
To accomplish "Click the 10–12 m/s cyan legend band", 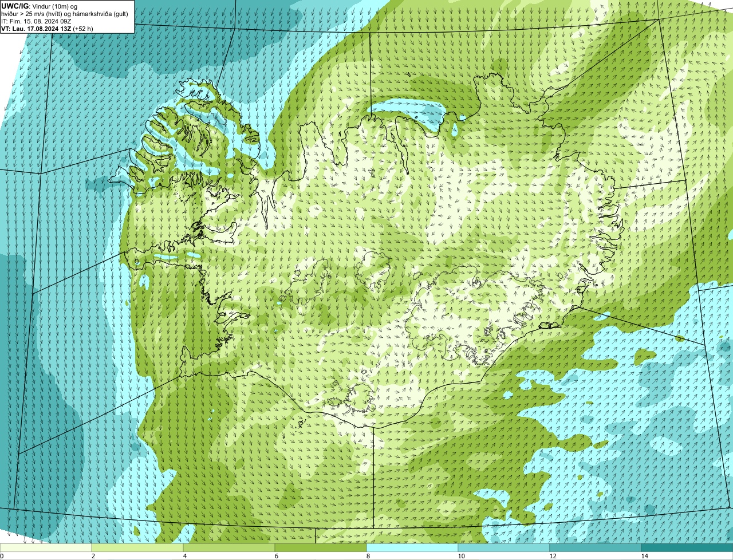I will pos(504,547).
